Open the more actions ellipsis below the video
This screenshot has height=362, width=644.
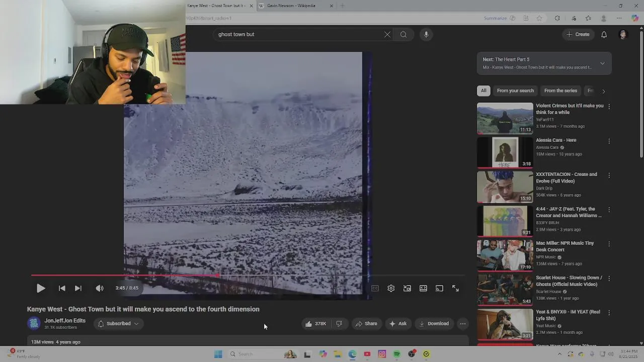tap(463, 324)
